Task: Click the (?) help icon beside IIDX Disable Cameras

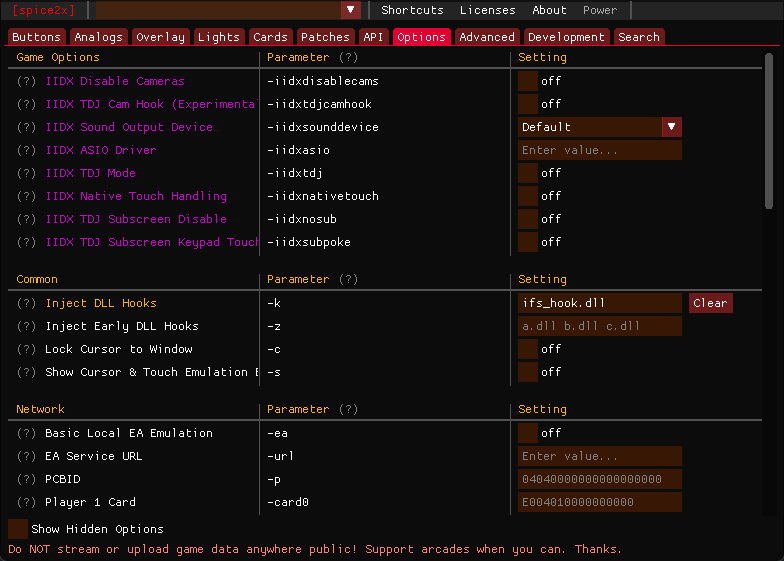Action: point(27,81)
